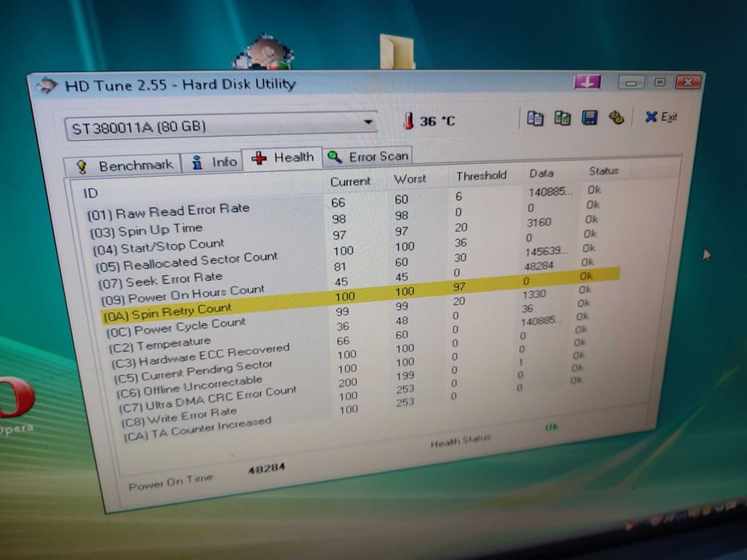Click the floppy disk save icon
Image resolution: width=747 pixels, height=560 pixels.
[589, 117]
